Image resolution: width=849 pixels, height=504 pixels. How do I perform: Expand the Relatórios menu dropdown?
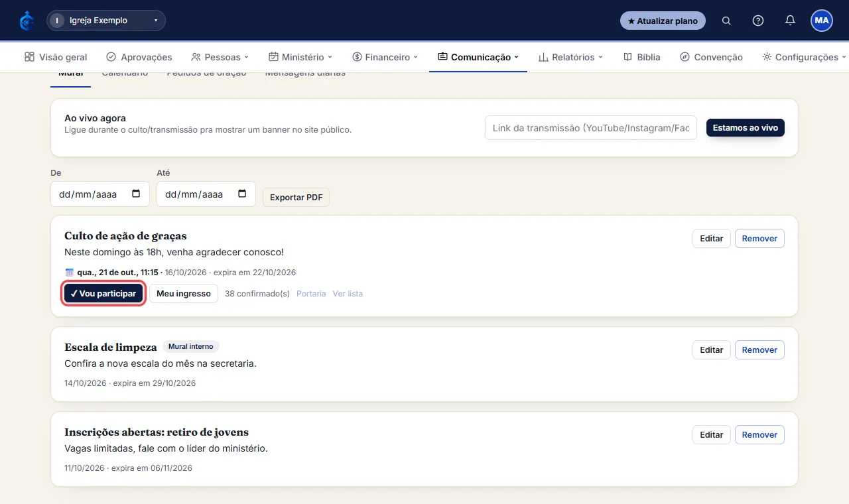click(570, 57)
